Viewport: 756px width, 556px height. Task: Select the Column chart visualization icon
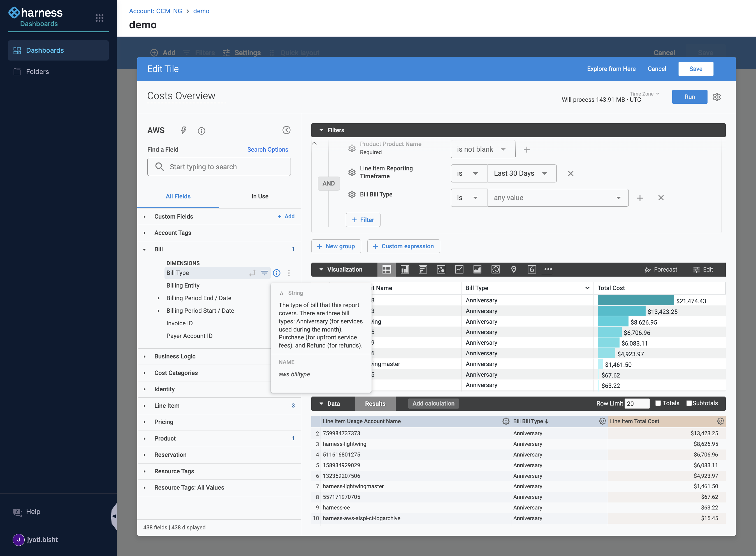coord(405,270)
